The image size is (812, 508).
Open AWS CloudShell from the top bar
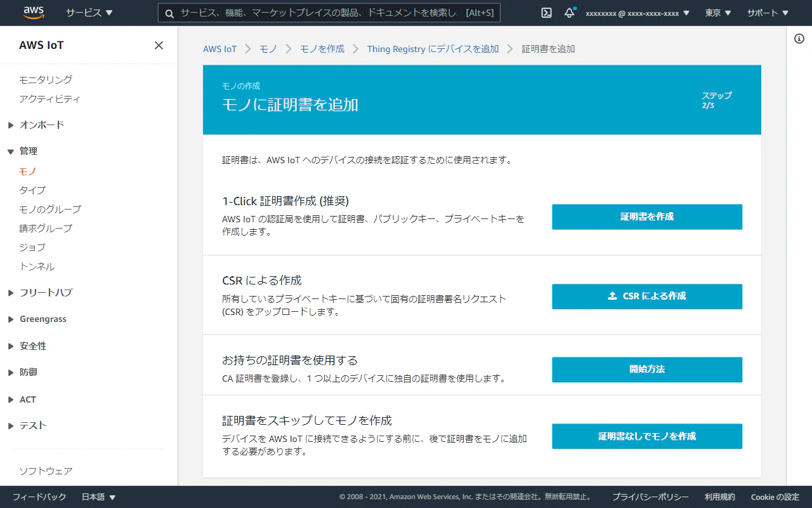tap(546, 13)
